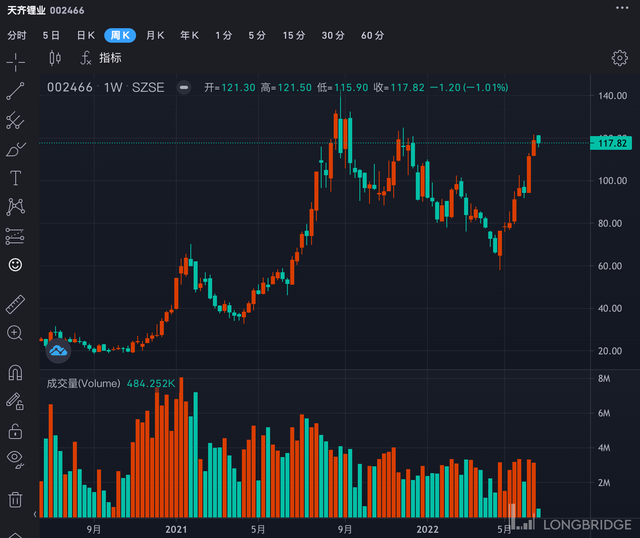Toggle visibility of all drawings
This screenshot has height=538, width=640.
point(16,459)
